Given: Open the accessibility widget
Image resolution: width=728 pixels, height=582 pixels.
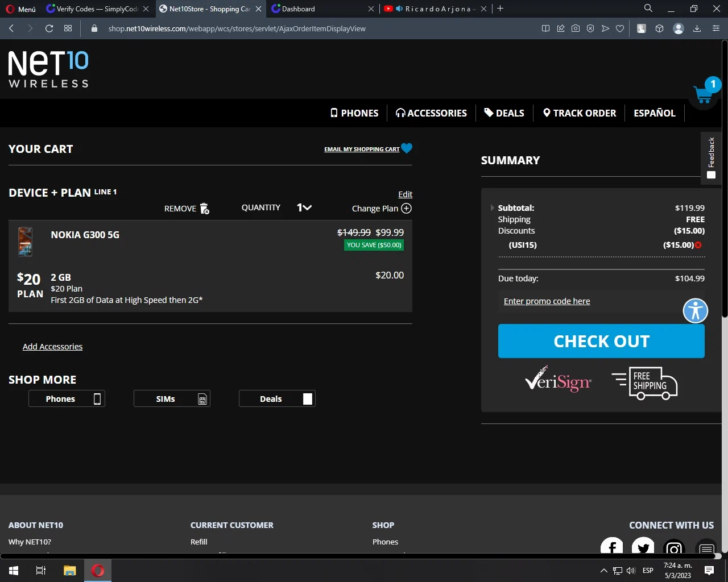Looking at the screenshot, I should [695, 310].
